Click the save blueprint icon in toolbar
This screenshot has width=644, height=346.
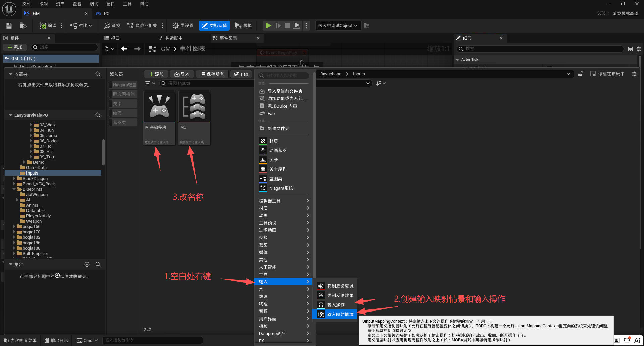click(x=9, y=26)
